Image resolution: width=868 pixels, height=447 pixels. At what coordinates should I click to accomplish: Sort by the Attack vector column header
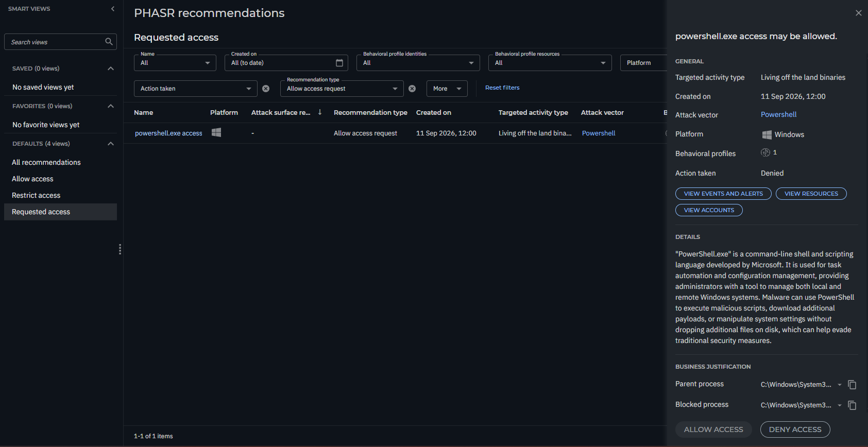pos(602,112)
